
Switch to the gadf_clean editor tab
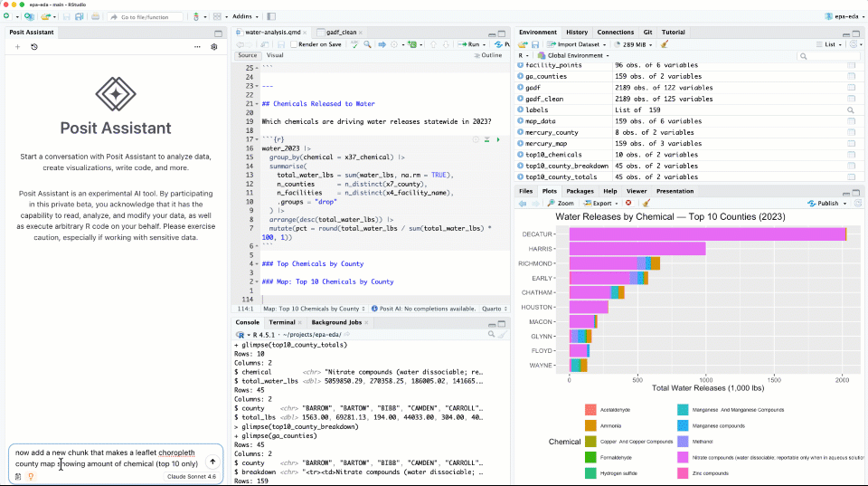(x=341, y=33)
